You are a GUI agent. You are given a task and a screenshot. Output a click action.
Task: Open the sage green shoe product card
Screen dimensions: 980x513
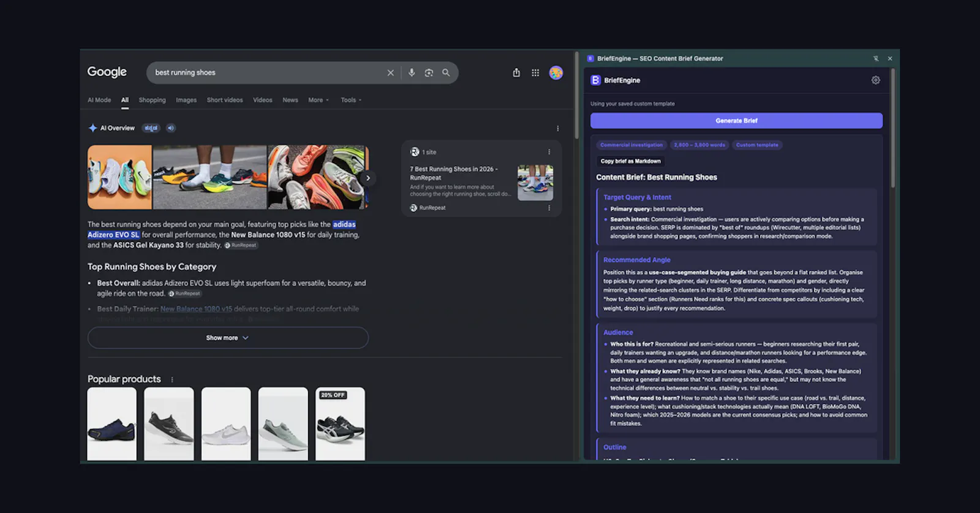pyautogui.click(x=283, y=424)
